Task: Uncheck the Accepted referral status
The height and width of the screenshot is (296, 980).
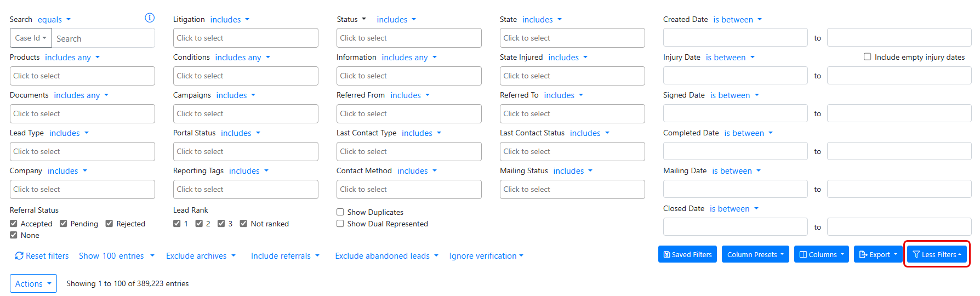Action: click(14, 224)
